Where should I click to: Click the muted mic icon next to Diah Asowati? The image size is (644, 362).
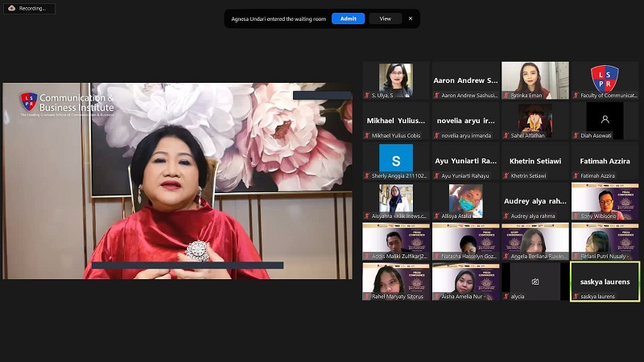pyautogui.click(x=576, y=135)
